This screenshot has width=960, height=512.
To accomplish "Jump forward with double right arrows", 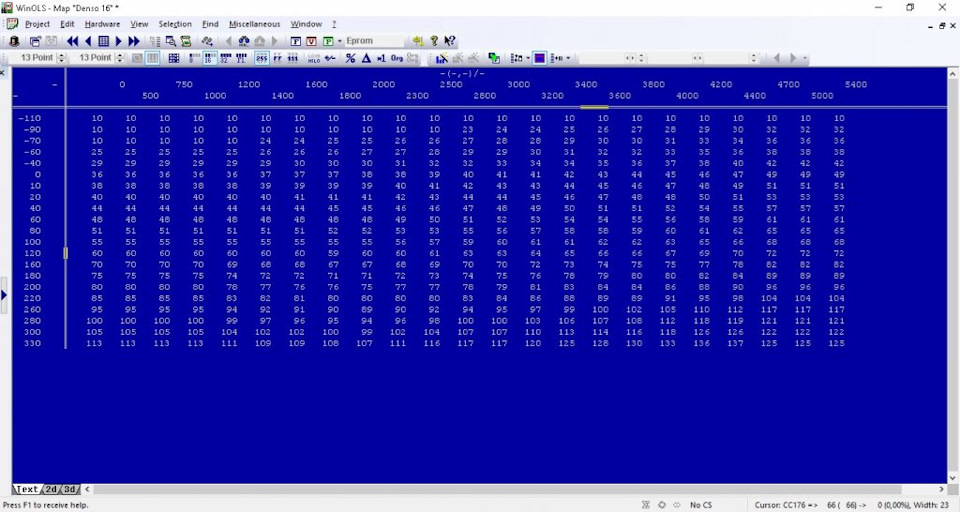I will point(134,41).
